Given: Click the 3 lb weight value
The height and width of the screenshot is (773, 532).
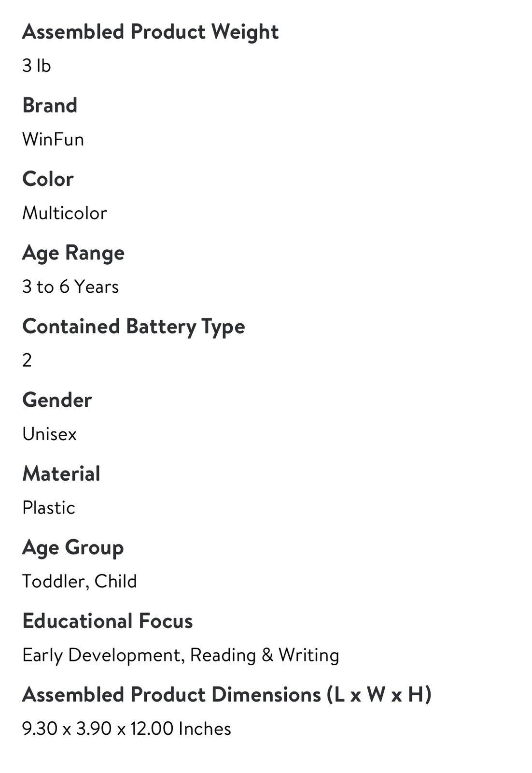Looking at the screenshot, I should click(x=36, y=66).
